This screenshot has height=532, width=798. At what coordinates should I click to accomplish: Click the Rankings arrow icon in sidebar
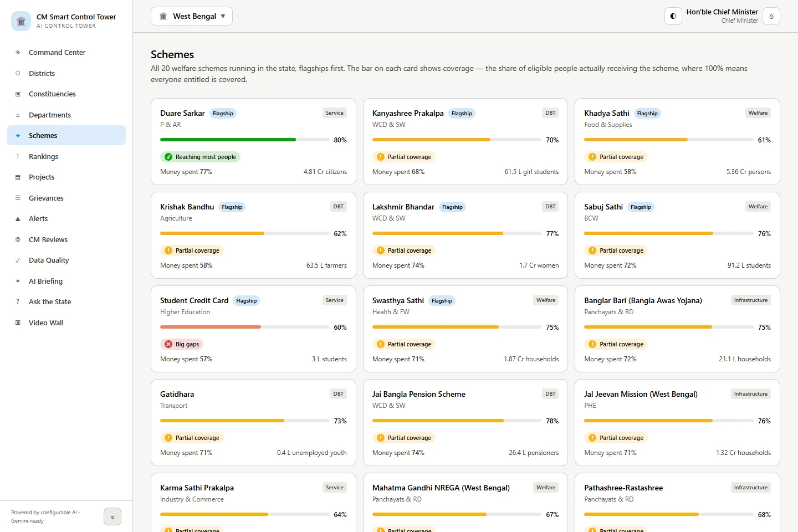[18, 156]
